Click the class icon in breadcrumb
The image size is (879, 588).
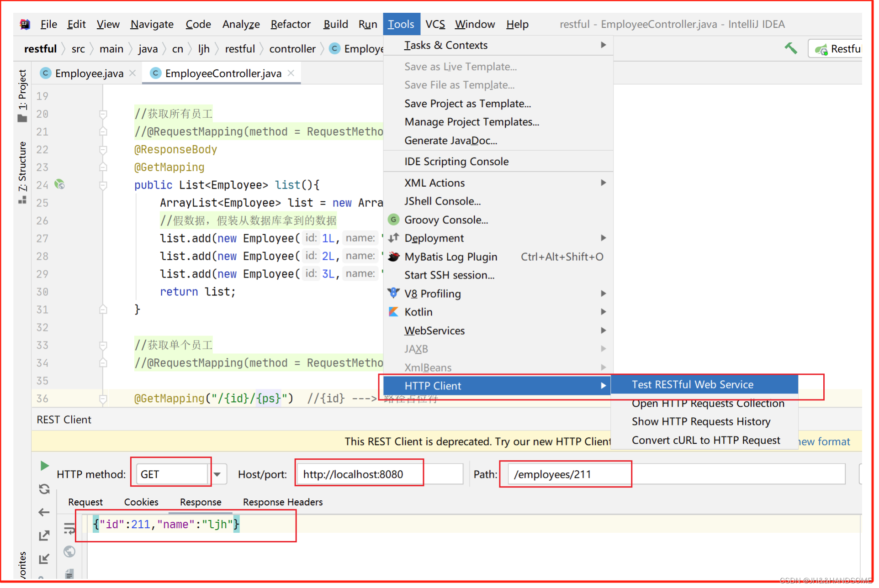tap(334, 48)
